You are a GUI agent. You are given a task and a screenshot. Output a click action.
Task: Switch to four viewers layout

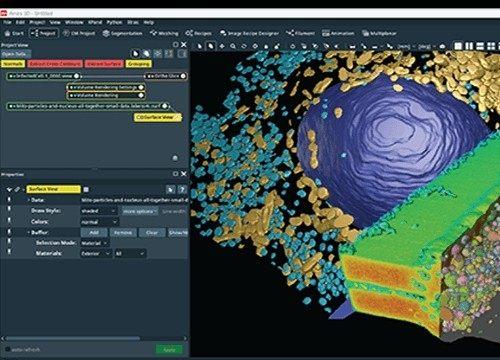click(x=491, y=46)
